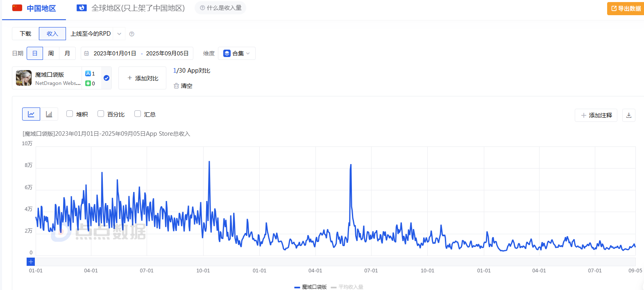Enable the 堆积 checkbox
Screen dimensions: 644x290
tap(70, 114)
